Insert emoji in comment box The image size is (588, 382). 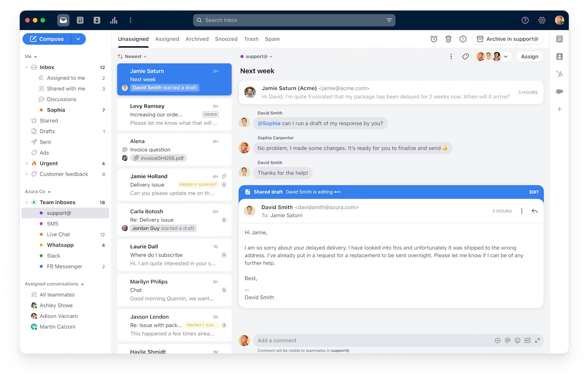tap(517, 341)
